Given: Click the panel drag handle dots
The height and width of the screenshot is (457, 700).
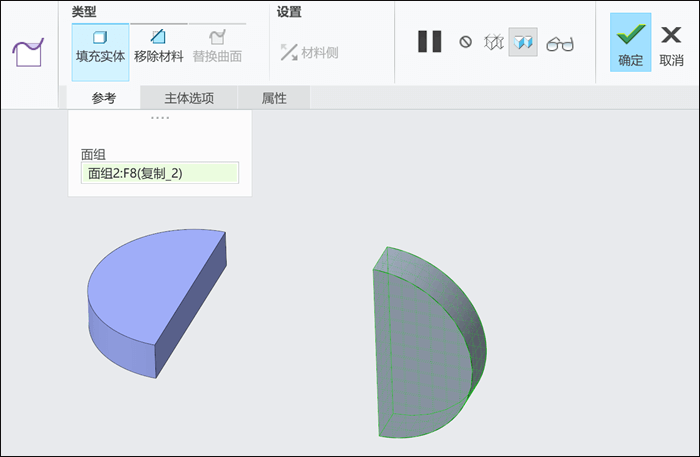Looking at the screenshot, I should click(160, 118).
